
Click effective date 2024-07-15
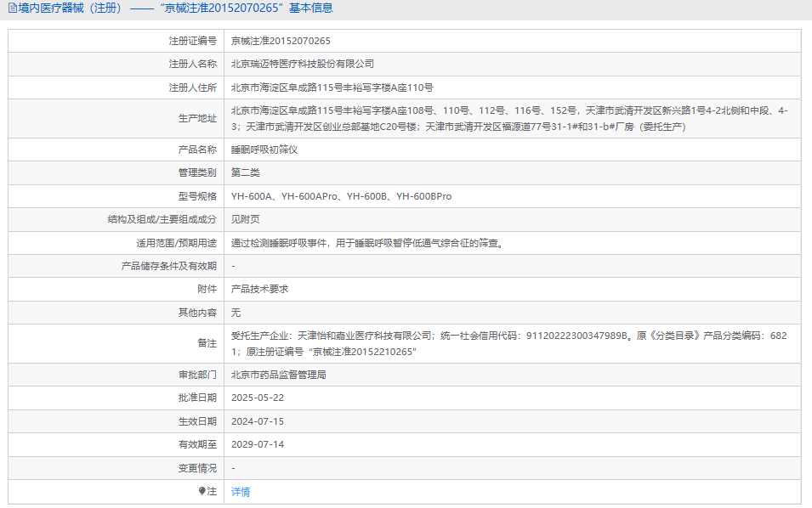tap(258, 421)
